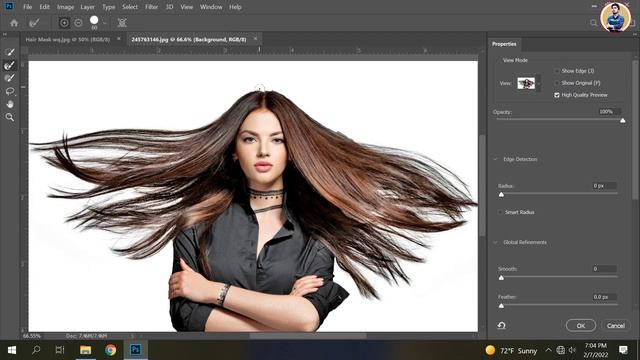This screenshot has width=640, height=360.
Task: Collapse the Edge Detection section
Action: click(x=496, y=159)
